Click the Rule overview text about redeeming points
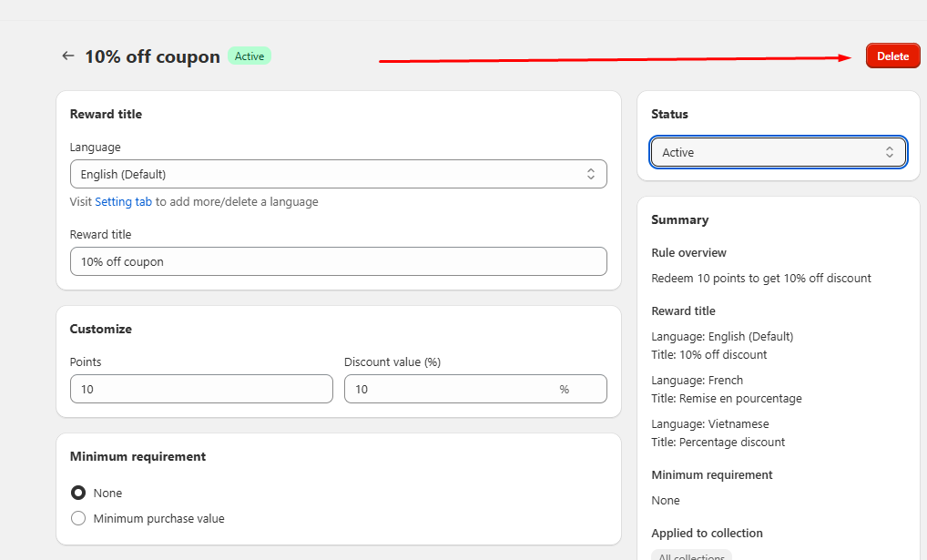This screenshot has height=560, width=927. coord(760,279)
